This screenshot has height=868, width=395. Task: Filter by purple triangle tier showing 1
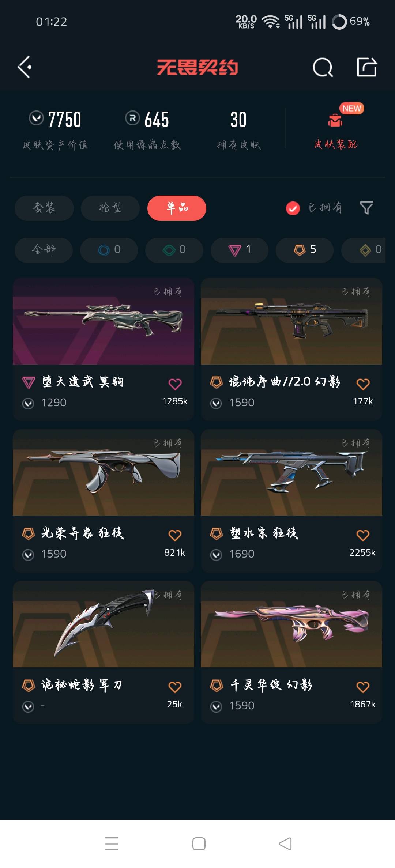coord(240,250)
